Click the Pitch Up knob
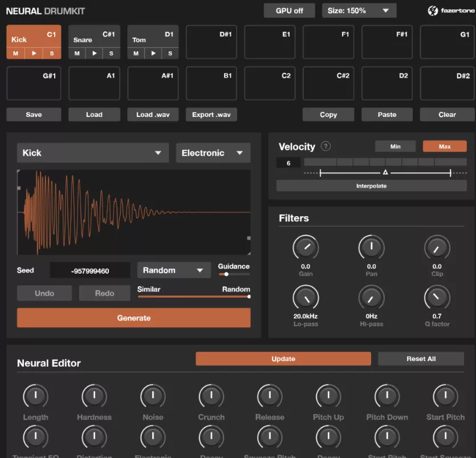Viewport: 476px width, 458px height. click(328, 396)
